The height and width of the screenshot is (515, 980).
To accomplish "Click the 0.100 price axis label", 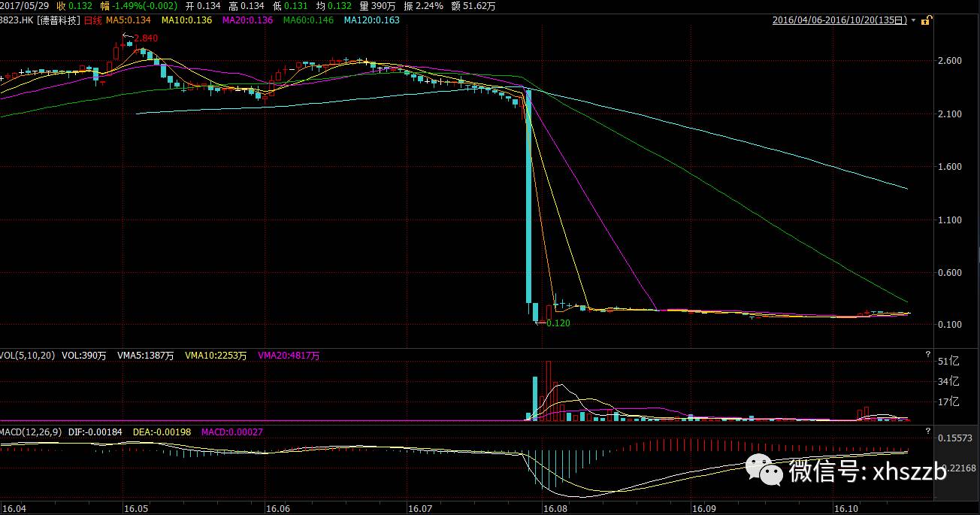I will coord(950,325).
